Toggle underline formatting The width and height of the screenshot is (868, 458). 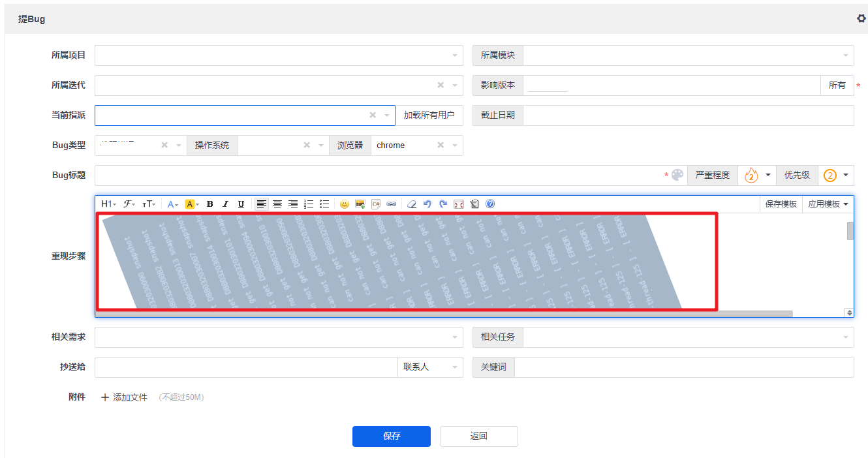(241, 204)
